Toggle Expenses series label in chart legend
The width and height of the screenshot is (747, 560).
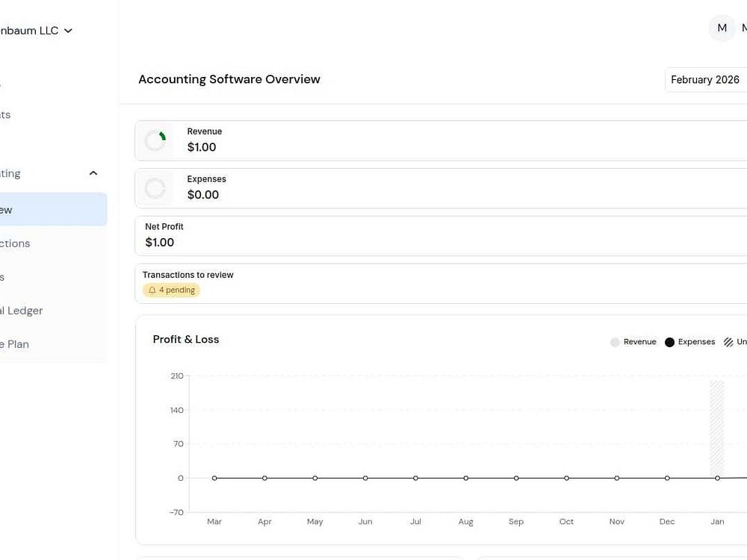[x=696, y=342]
